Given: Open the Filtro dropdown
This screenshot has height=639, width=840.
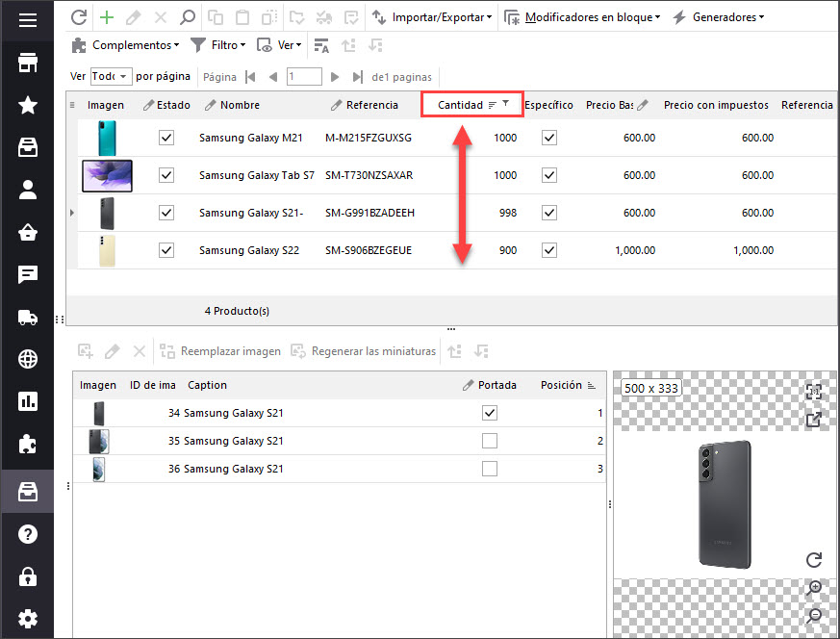Looking at the screenshot, I should (218, 45).
